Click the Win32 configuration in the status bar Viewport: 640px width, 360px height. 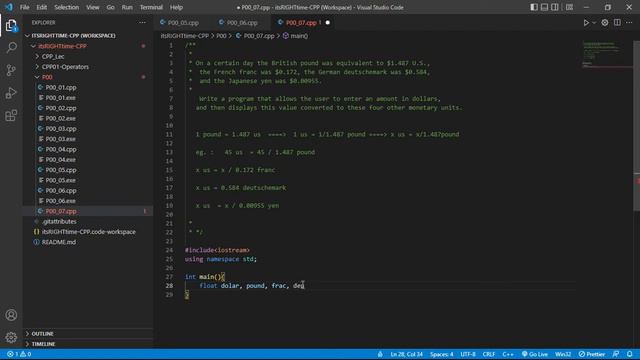(563, 354)
